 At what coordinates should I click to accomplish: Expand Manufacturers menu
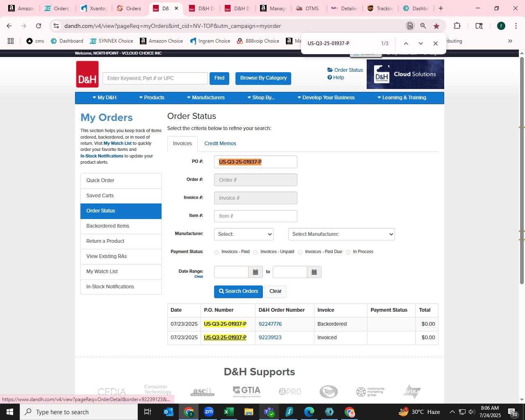[206, 98]
